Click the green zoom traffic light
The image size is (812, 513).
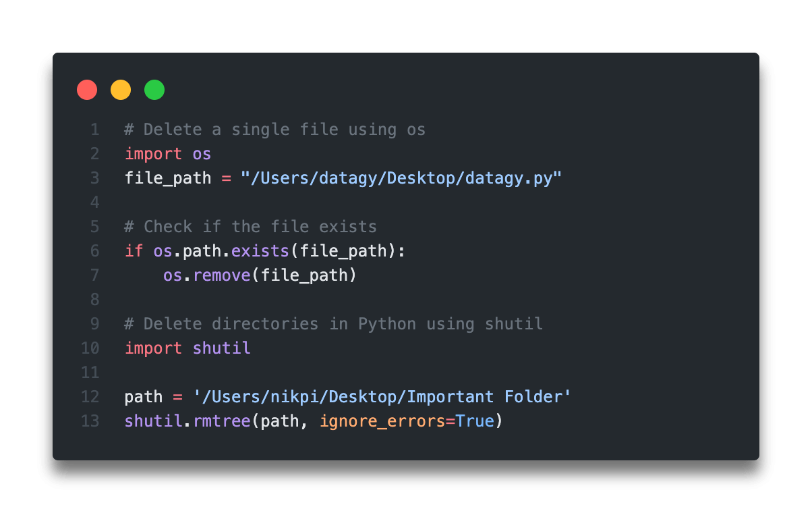point(154,89)
